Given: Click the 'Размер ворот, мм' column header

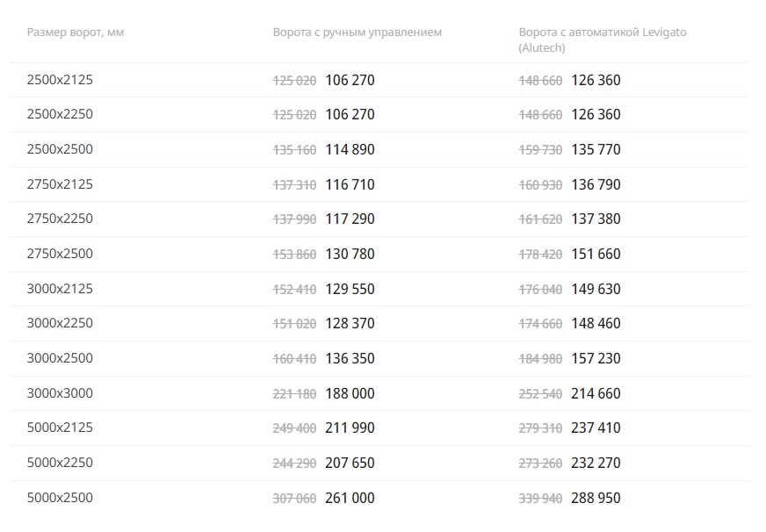Looking at the screenshot, I should click(76, 32).
